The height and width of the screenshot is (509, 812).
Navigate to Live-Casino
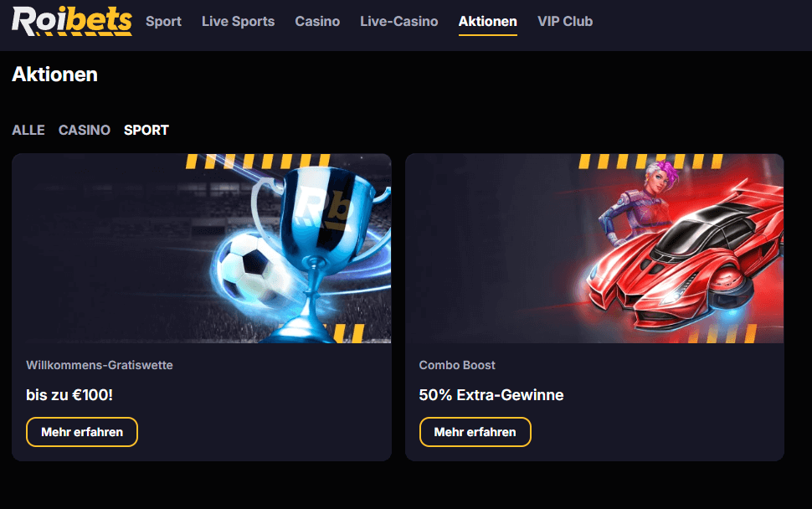399,21
